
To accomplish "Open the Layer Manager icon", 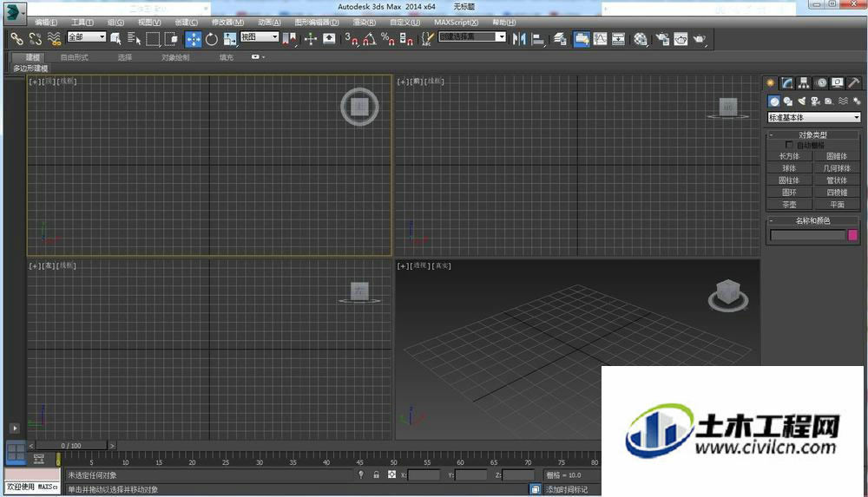I will pyautogui.click(x=560, y=39).
